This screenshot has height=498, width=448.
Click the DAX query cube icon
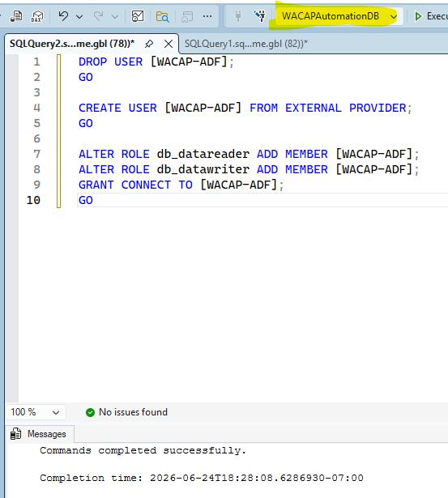click(37, 16)
